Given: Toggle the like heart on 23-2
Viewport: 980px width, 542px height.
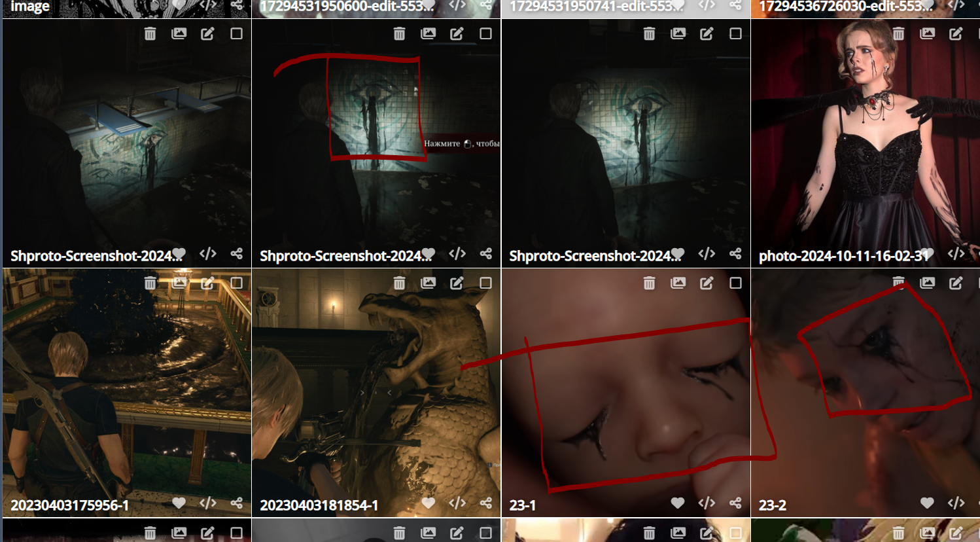Looking at the screenshot, I should (927, 503).
